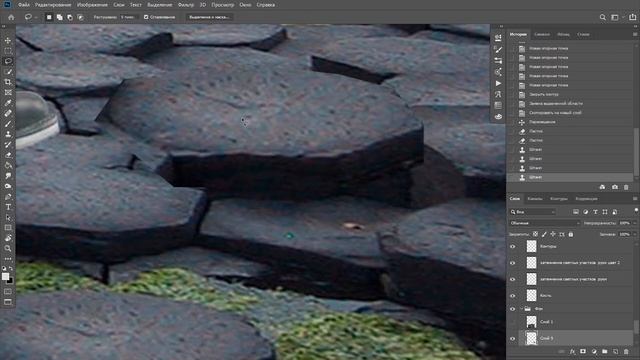Image resolution: width=640 pixels, height=360 pixels.
Task: Create new group folder icon in Layers panel
Action: click(604, 351)
